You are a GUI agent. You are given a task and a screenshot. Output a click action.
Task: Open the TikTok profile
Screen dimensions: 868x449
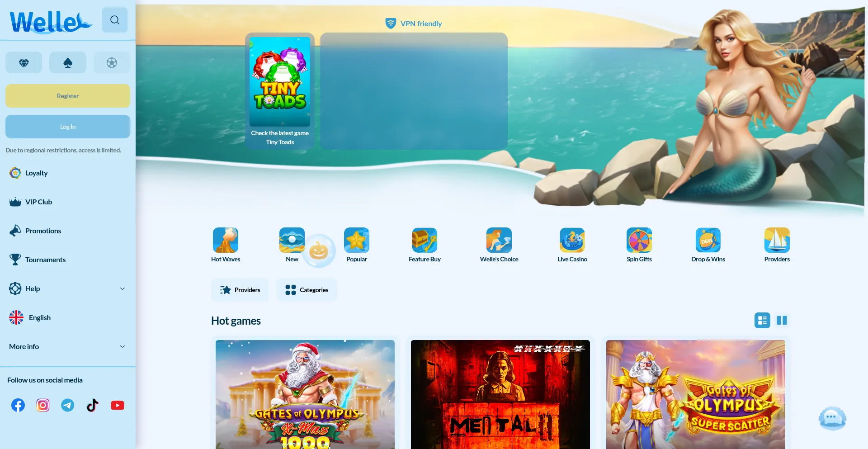pyautogui.click(x=93, y=405)
